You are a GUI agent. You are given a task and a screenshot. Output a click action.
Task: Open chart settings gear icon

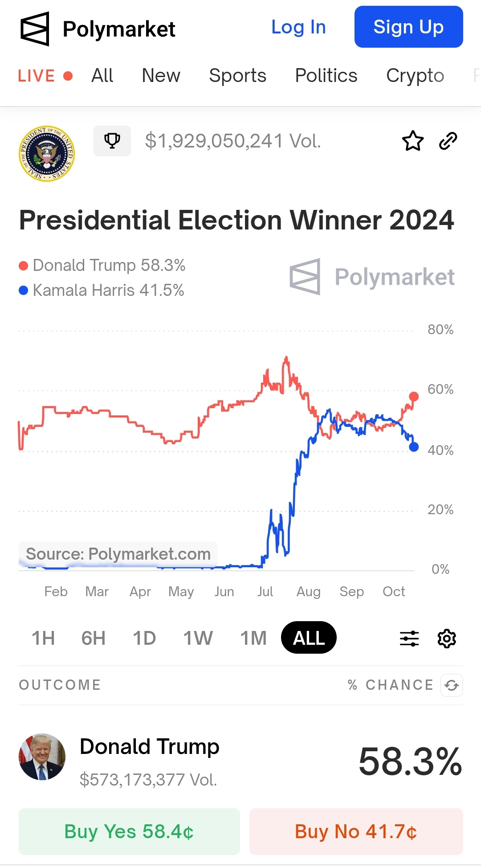tap(447, 639)
